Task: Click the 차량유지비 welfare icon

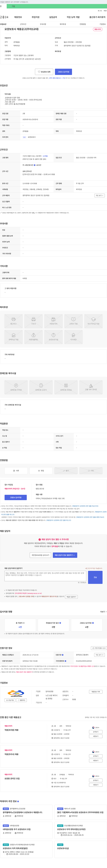Action: tap(53, 321)
